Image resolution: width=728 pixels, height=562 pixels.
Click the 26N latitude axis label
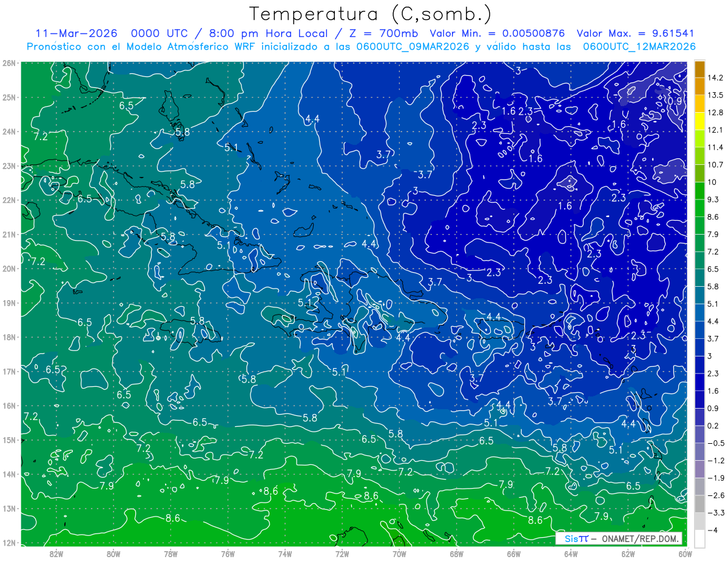(8, 63)
